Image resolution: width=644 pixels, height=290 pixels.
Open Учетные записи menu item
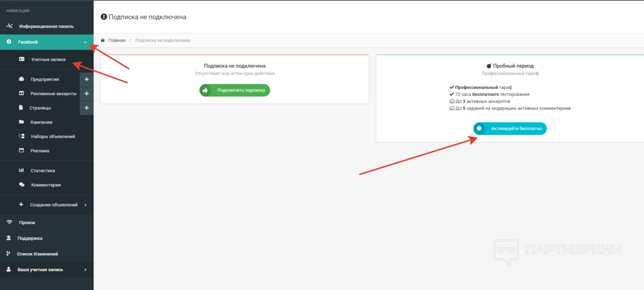click(x=47, y=59)
